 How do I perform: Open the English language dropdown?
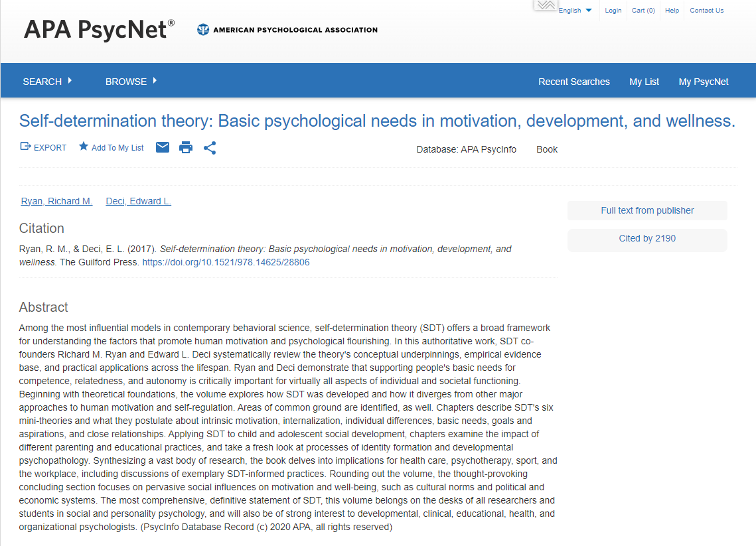click(x=575, y=11)
